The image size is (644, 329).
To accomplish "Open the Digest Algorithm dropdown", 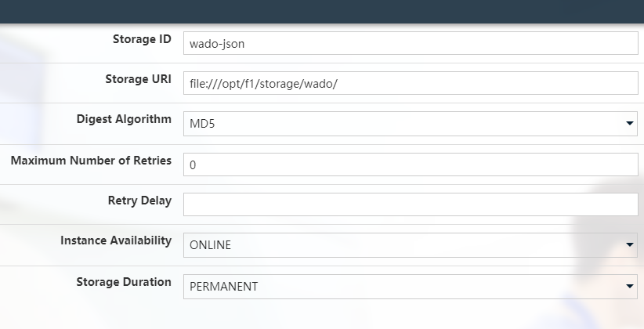I will [411, 124].
